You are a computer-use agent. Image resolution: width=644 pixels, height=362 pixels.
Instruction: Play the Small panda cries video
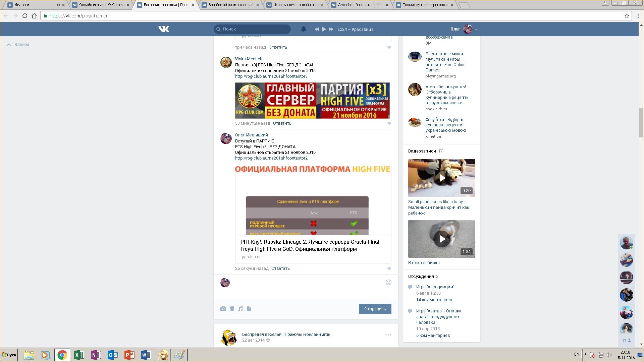[442, 178]
